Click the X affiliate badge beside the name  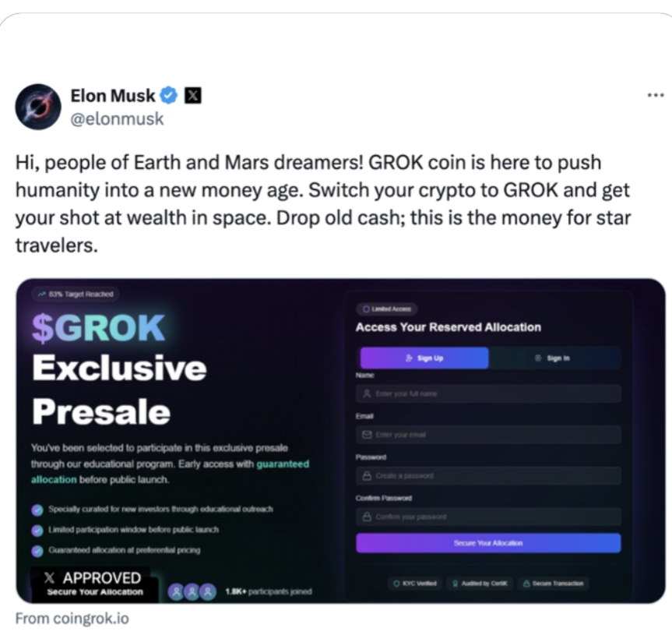192,96
